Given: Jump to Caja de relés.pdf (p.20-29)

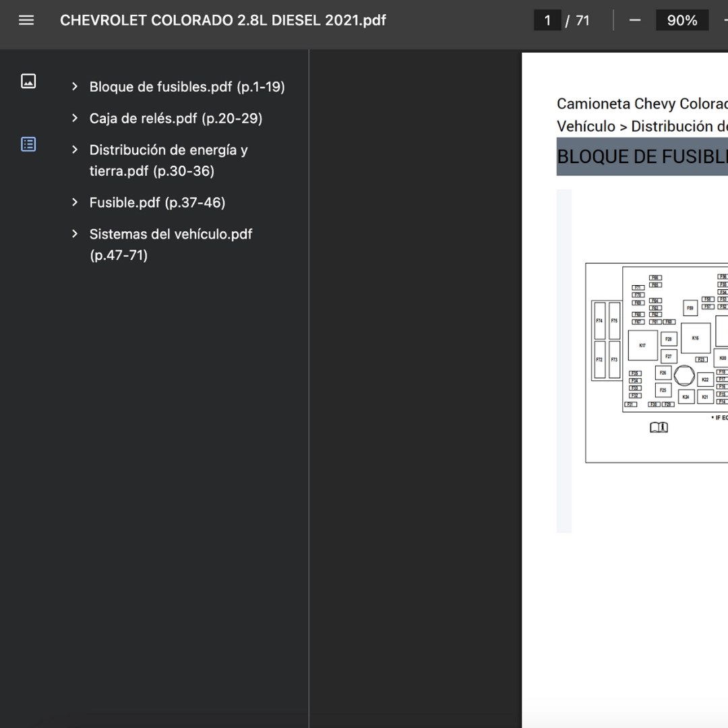Looking at the screenshot, I should point(175,119).
